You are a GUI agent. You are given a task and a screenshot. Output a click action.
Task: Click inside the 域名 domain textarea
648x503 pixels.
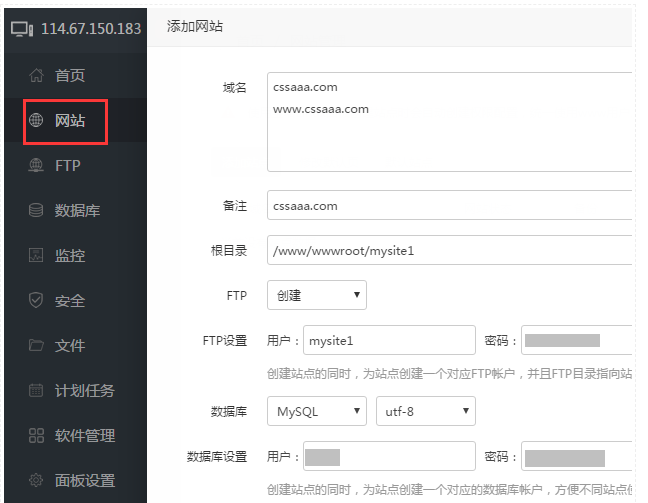click(450, 122)
